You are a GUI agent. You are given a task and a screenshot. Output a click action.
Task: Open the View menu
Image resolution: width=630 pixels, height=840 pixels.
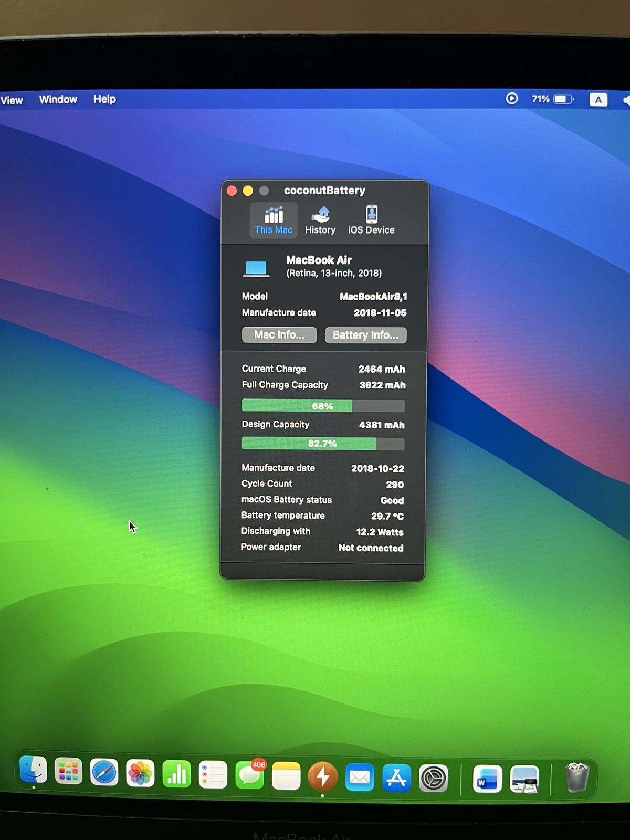point(12,100)
